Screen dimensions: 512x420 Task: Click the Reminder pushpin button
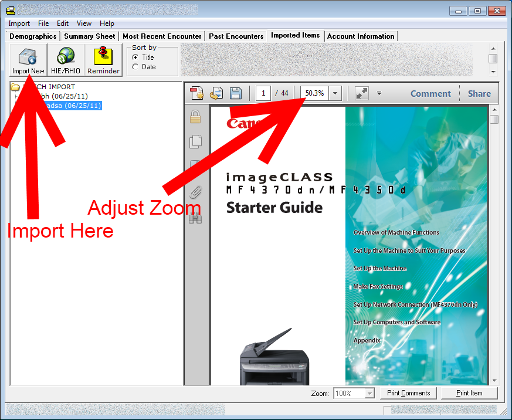click(103, 60)
